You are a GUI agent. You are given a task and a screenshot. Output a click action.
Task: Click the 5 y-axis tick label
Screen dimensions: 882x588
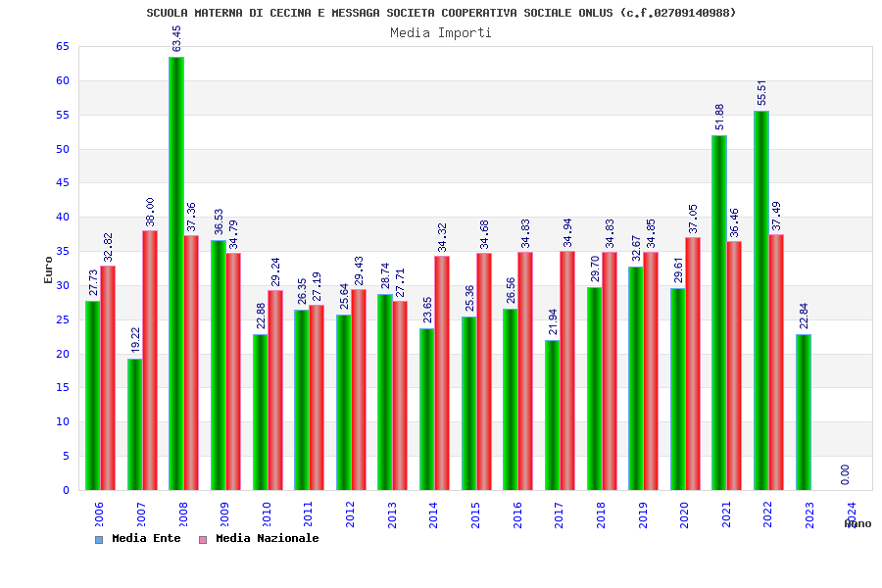pyautogui.click(x=67, y=457)
